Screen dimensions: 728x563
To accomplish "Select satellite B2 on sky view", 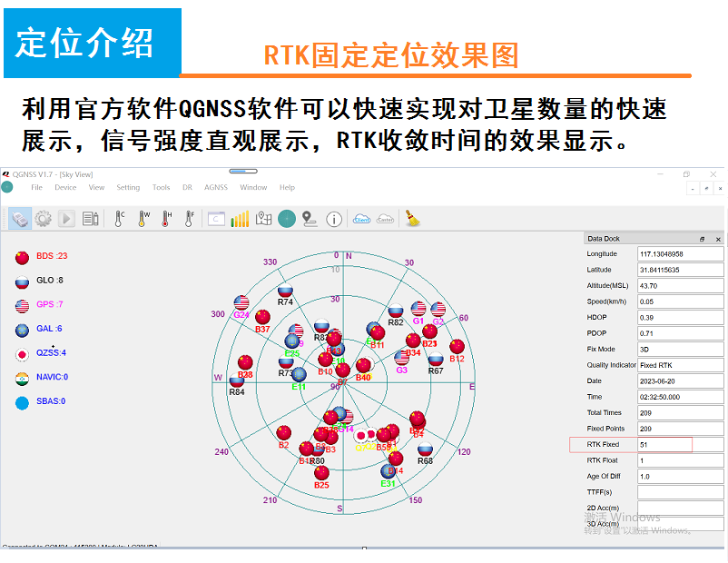I will click(x=284, y=433).
